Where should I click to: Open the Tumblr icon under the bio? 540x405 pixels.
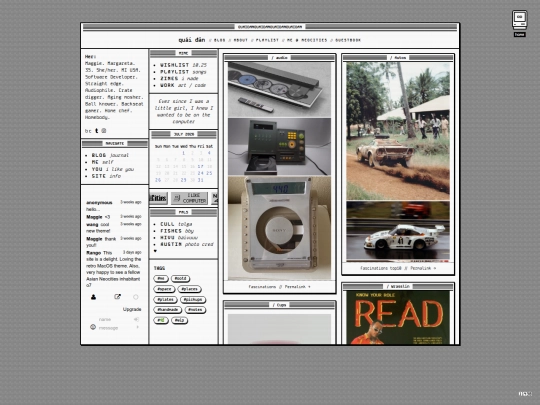pyautogui.click(x=96, y=131)
